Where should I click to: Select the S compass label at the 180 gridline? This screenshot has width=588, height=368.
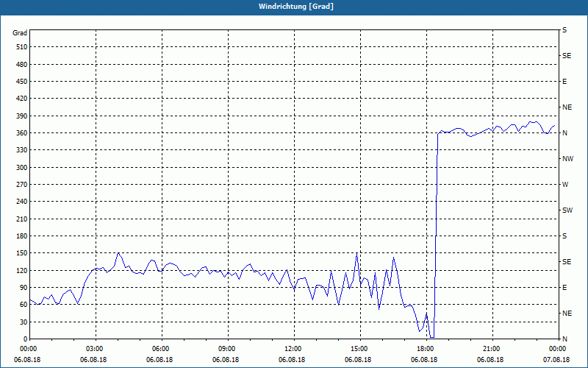point(564,236)
